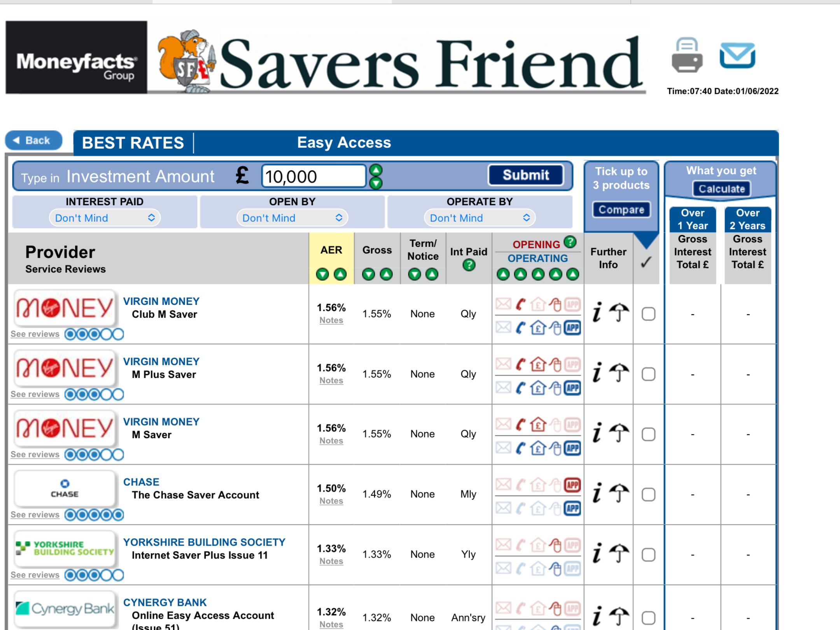
Task: Sort Term/Notice column descending arrow
Action: (415, 274)
